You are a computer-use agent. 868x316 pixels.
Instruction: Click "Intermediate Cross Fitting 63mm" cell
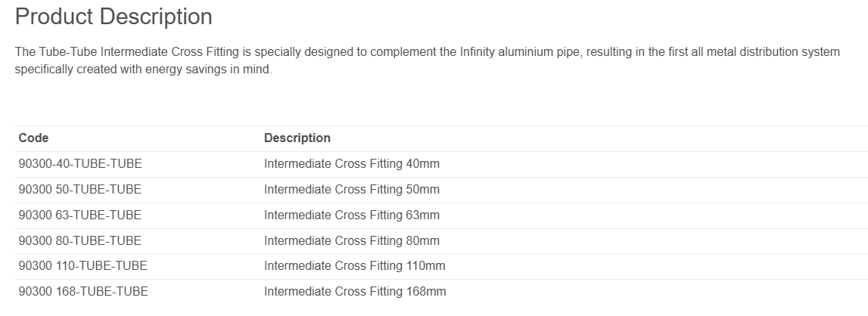(x=352, y=215)
